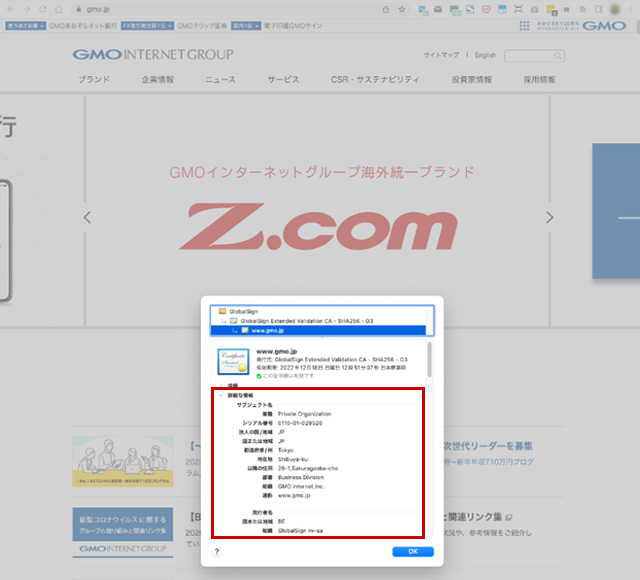640x580 pixels.
Task: Click the serial number 0110-01-029526
Action: click(x=300, y=423)
